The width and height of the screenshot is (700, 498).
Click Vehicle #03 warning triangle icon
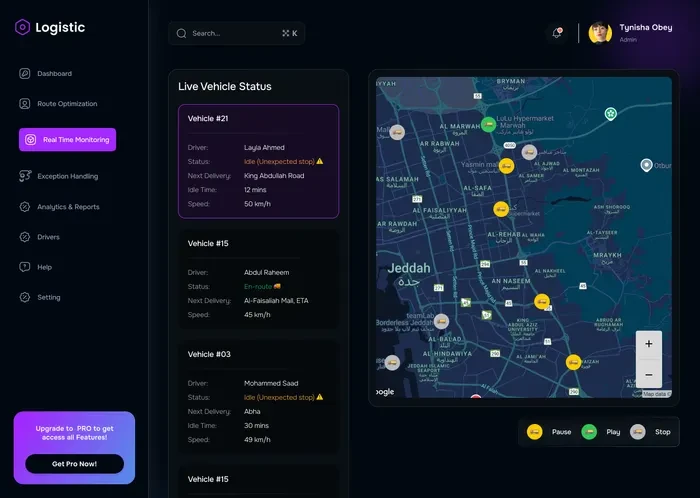point(320,397)
